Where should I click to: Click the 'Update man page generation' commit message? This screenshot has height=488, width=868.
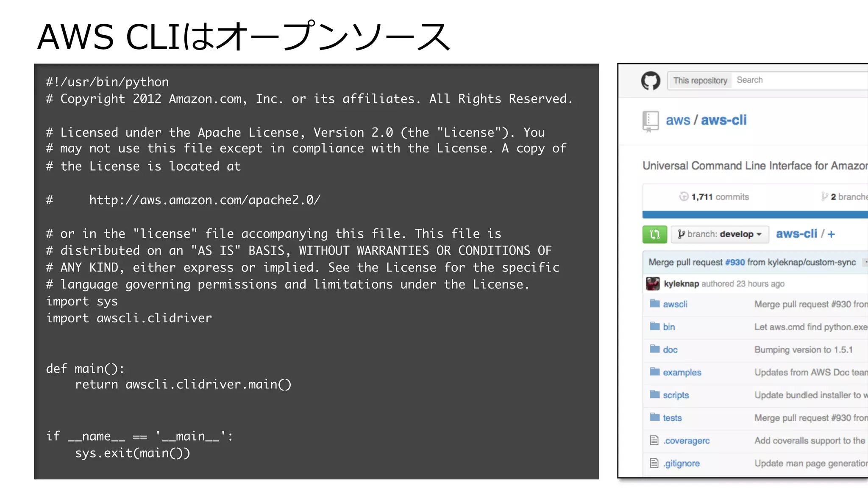point(811,463)
